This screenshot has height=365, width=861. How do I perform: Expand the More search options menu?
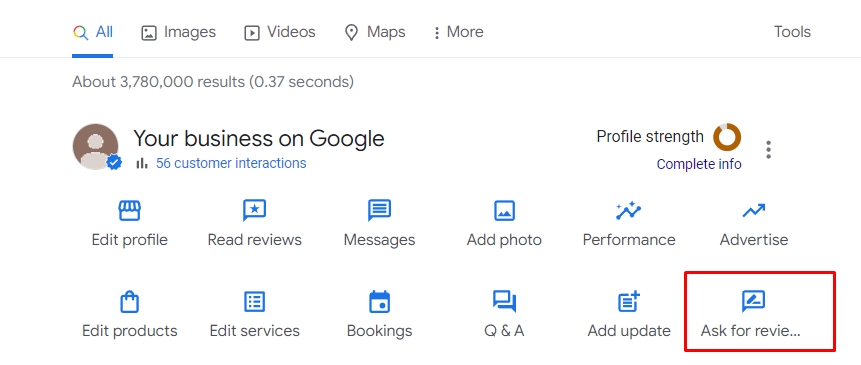point(459,32)
